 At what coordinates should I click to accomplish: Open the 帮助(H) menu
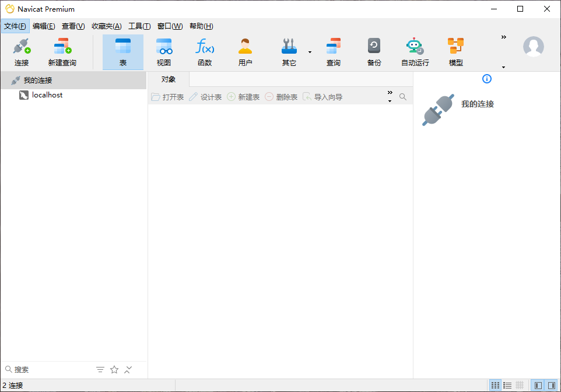click(201, 26)
